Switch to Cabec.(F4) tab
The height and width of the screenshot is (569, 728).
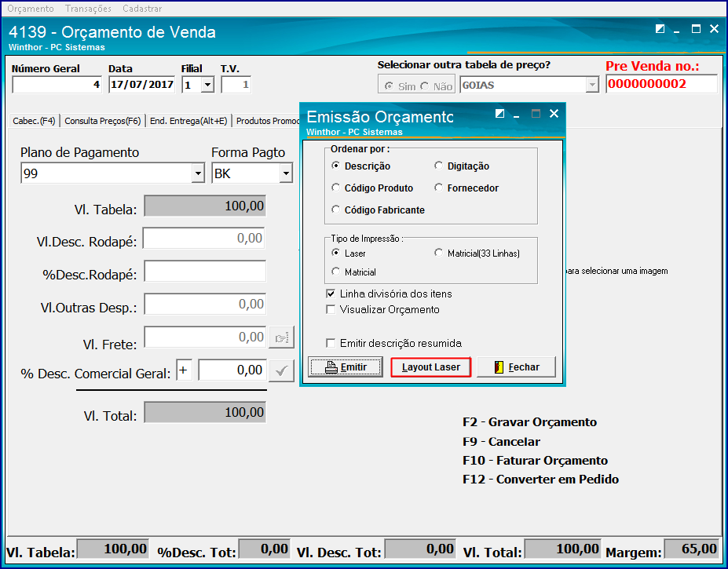click(x=34, y=121)
